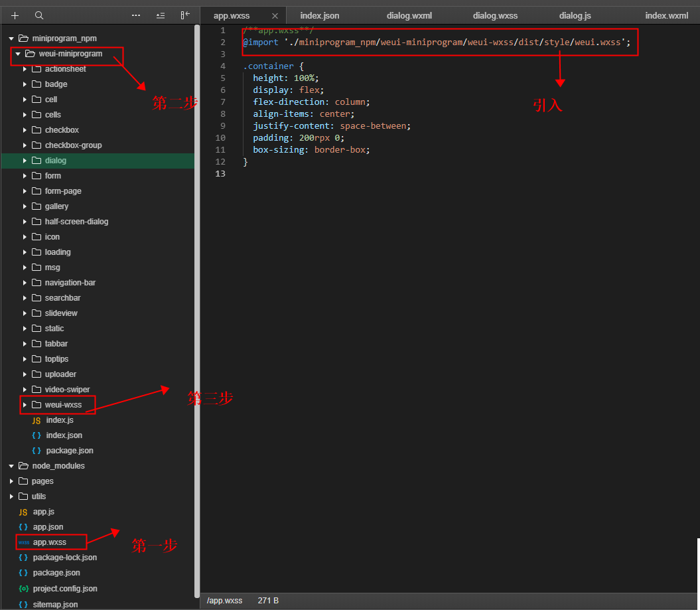
Task: Open sitemap.json in the file tree
Action: 55,605
